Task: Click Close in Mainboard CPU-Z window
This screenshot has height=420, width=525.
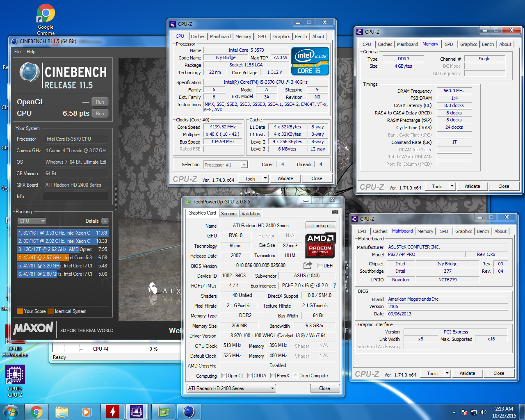Action: pos(499,373)
